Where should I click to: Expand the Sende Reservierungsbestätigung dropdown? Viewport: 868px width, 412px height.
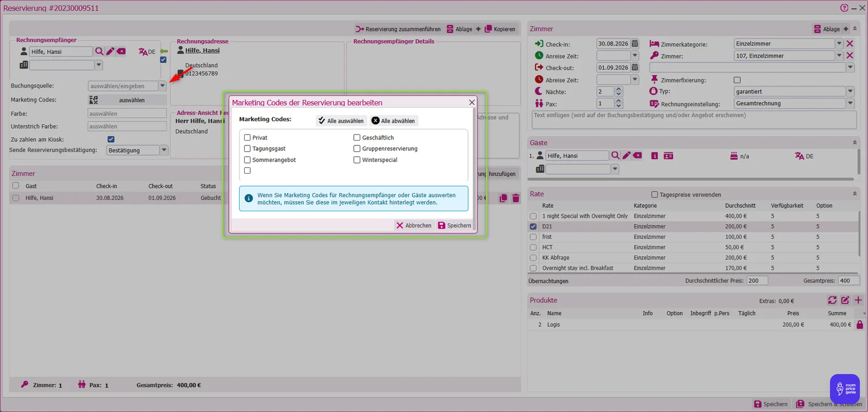coord(164,150)
